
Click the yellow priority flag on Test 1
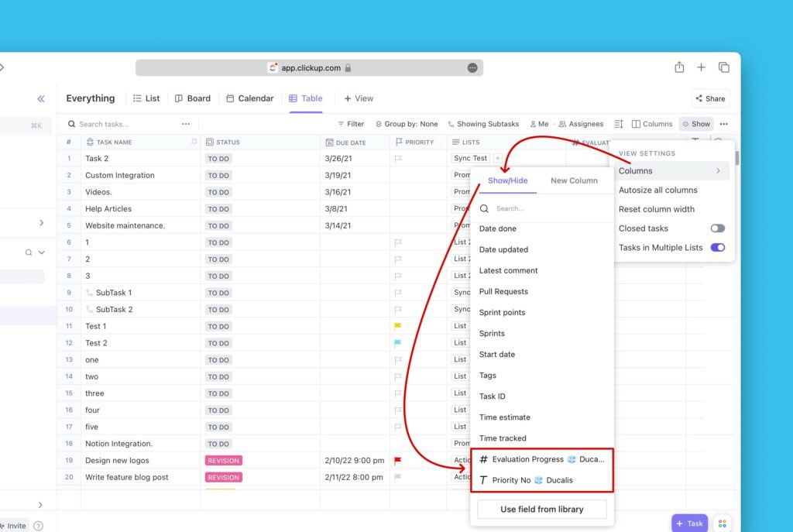(398, 327)
